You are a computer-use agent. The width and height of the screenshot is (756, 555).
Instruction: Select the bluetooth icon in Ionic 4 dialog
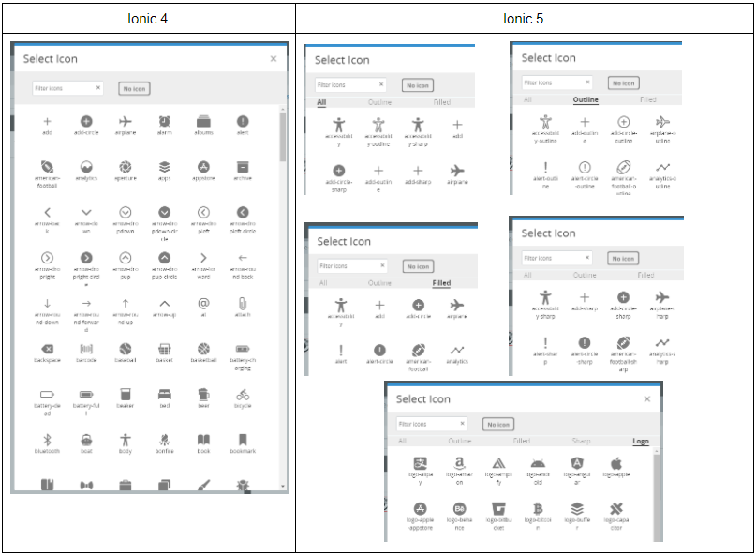click(x=47, y=440)
